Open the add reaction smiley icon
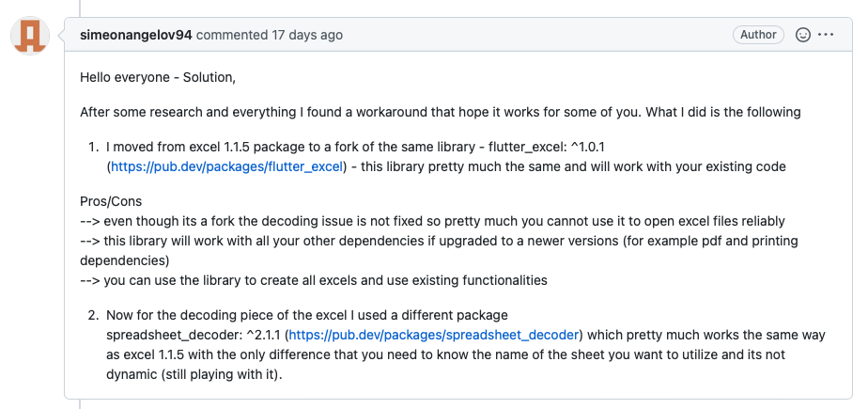This screenshot has width=868, height=409. pos(802,35)
